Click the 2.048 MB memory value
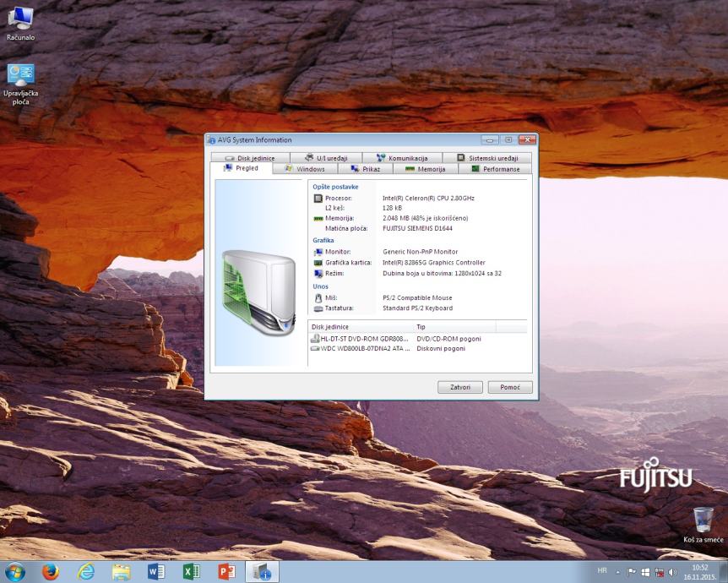Screen dimensions: 728x583 pyautogui.click(x=426, y=218)
